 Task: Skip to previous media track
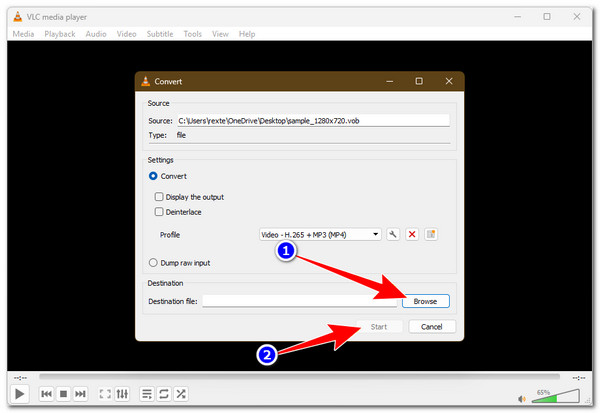click(46, 394)
